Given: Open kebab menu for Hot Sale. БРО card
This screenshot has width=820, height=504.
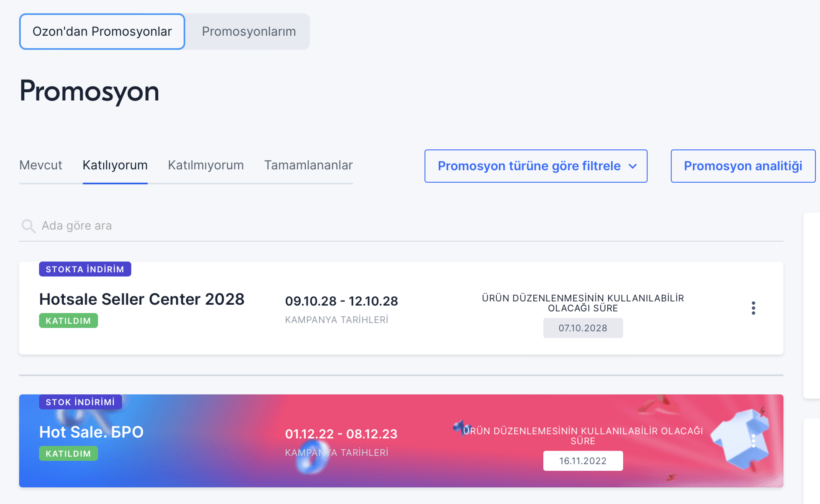Looking at the screenshot, I should point(753,441).
